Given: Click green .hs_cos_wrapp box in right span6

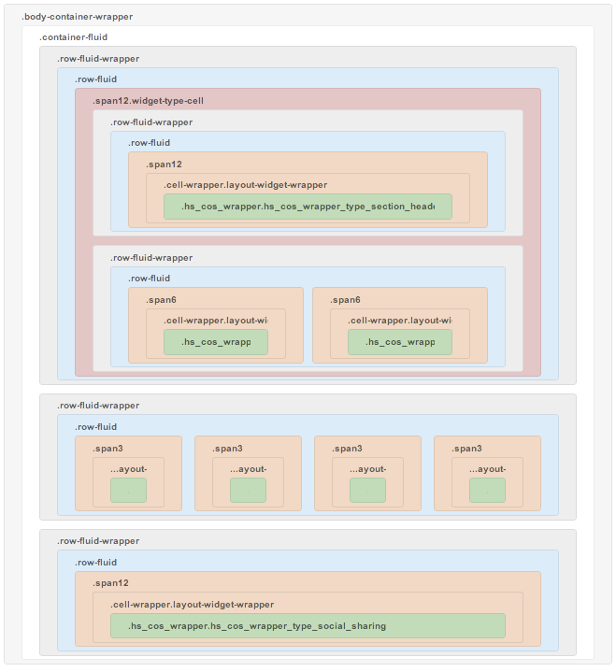Looking at the screenshot, I should (x=400, y=342).
